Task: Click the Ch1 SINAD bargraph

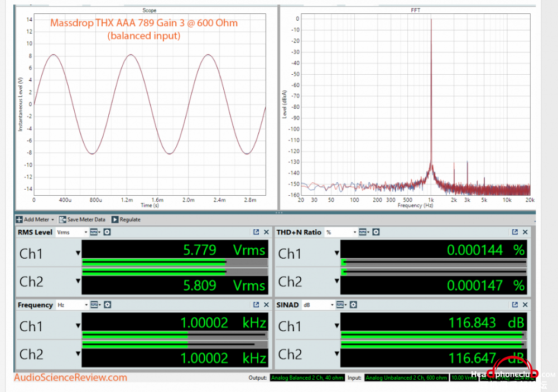Action: tap(434, 335)
